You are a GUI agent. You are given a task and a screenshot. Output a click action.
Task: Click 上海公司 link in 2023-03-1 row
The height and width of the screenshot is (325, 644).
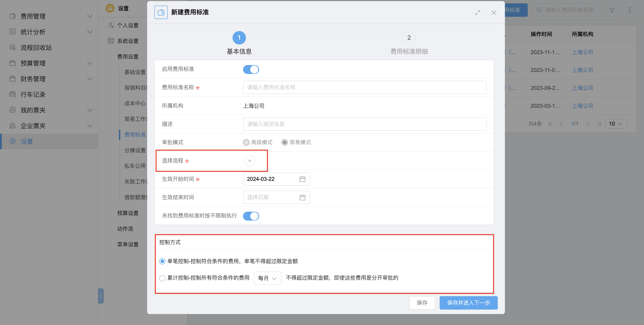(583, 106)
